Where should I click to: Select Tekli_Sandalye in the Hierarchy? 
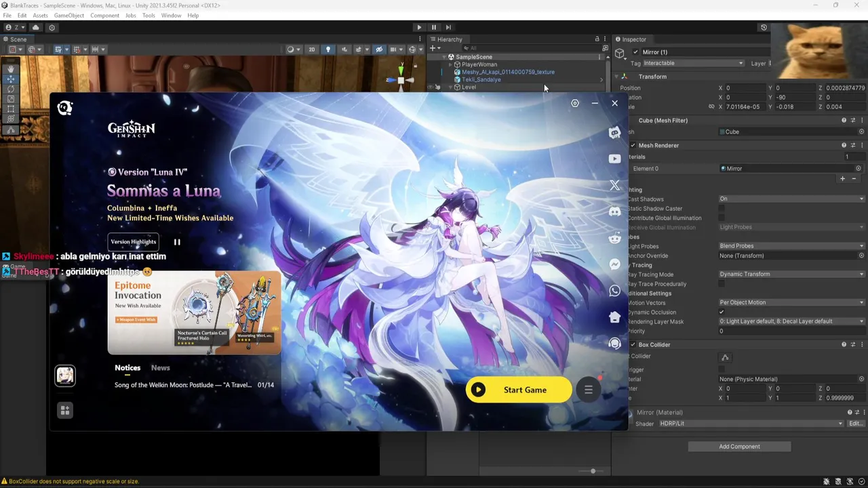point(481,79)
